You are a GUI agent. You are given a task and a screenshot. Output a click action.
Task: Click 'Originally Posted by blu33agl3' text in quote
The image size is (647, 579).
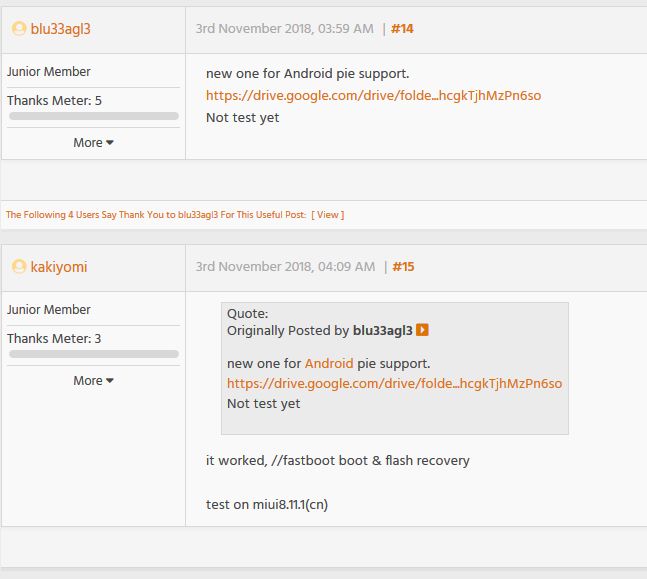[x=320, y=331]
